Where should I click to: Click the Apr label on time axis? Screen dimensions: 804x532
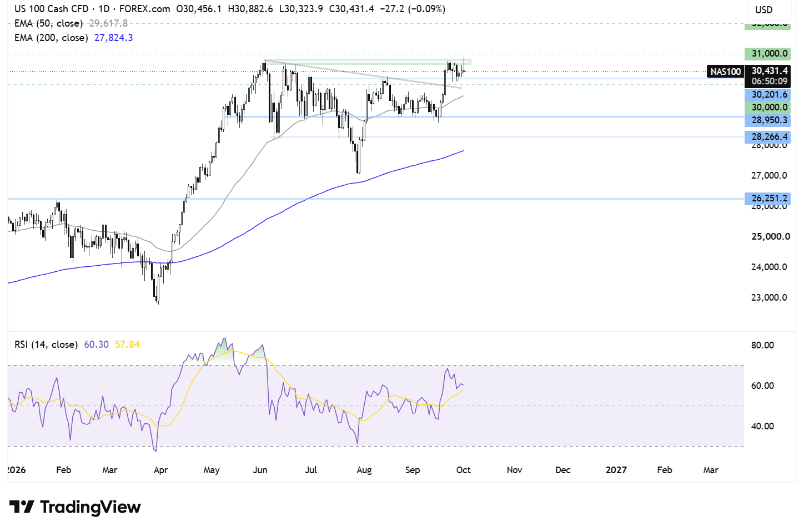point(160,470)
